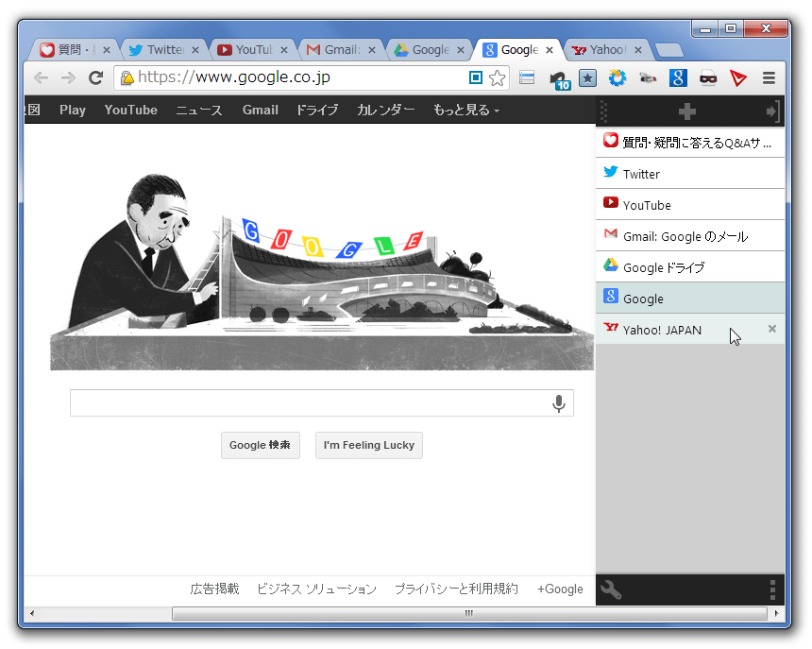The image size is (812, 649).
Task: Open ドライブ in the Google top bar
Action: 317,111
